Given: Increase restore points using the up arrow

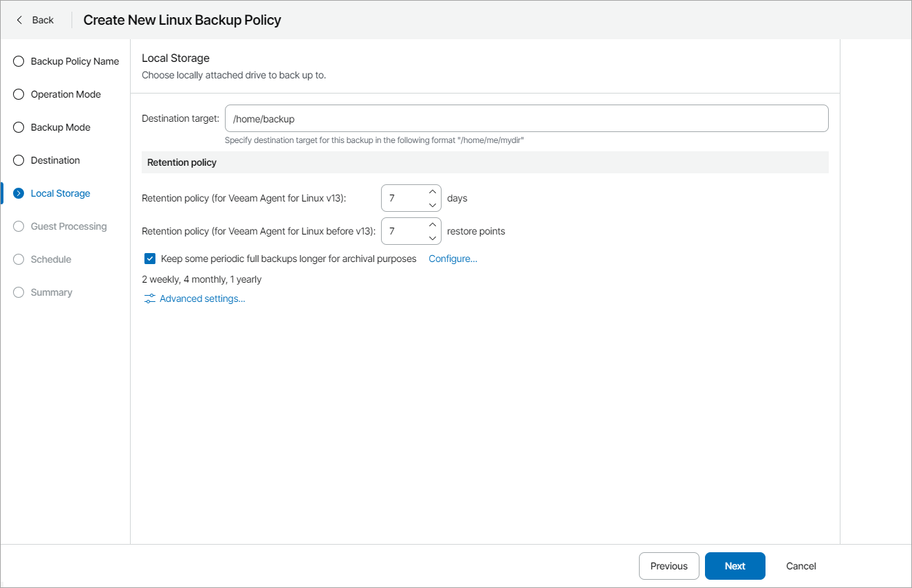Looking at the screenshot, I should (433, 226).
